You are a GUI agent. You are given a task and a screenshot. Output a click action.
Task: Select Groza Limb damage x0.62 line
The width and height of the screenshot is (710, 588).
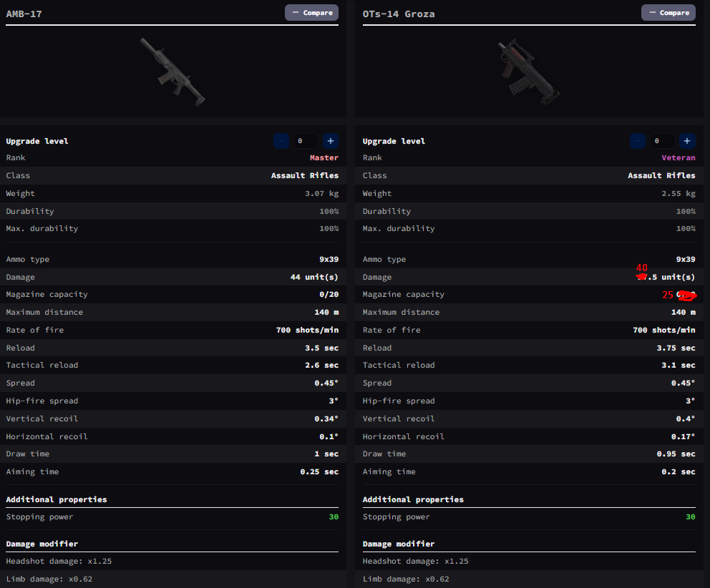[406, 579]
